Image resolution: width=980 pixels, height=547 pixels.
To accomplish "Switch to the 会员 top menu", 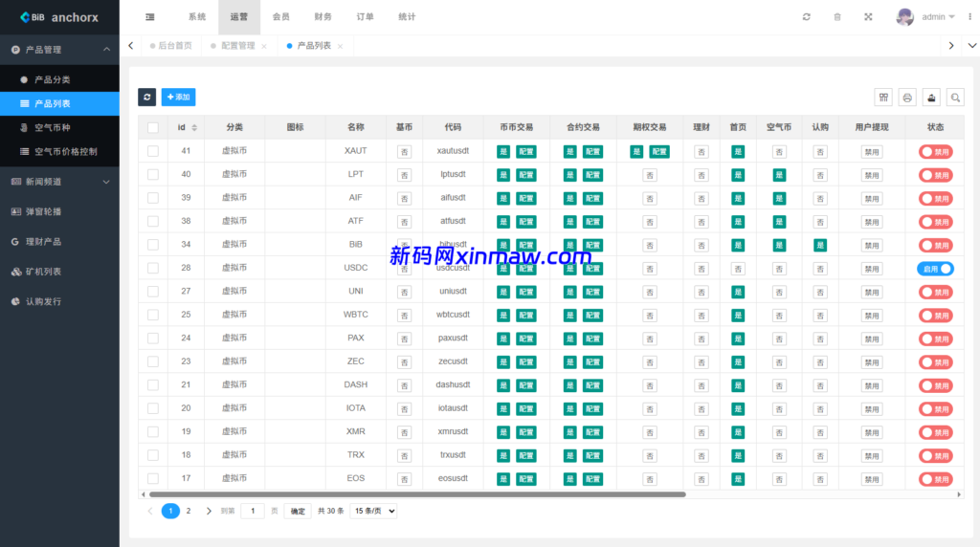I will click(281, 17).
